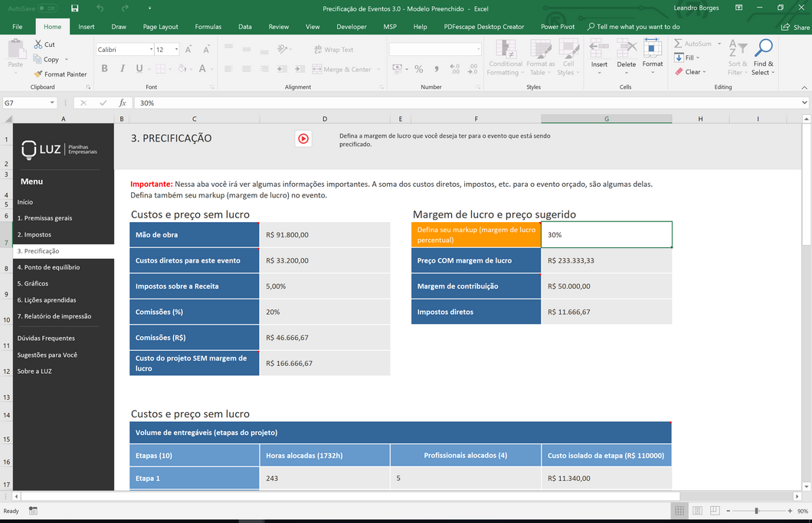This screenshot has width=812, height=523.
Task: Open the font size dropdown
Action: pyautogui.click(x=177, y=50)
